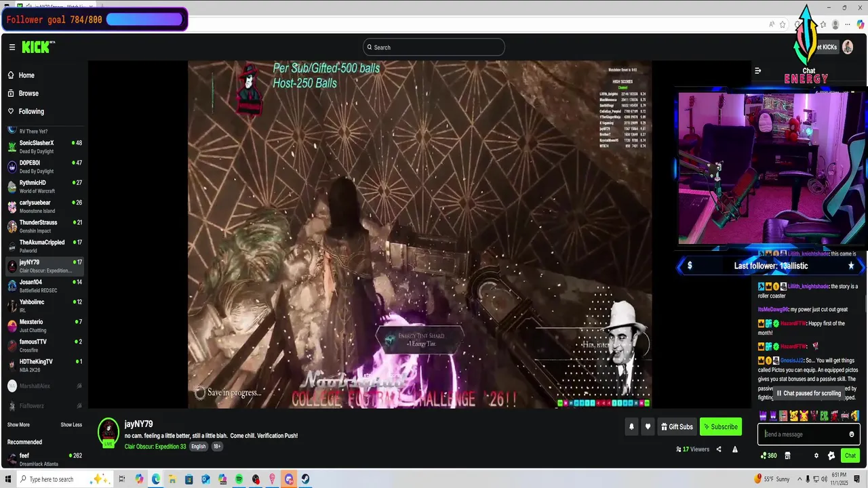Click the 18+ tag
The image size is (868, 488).
click(x=217, y=447)
